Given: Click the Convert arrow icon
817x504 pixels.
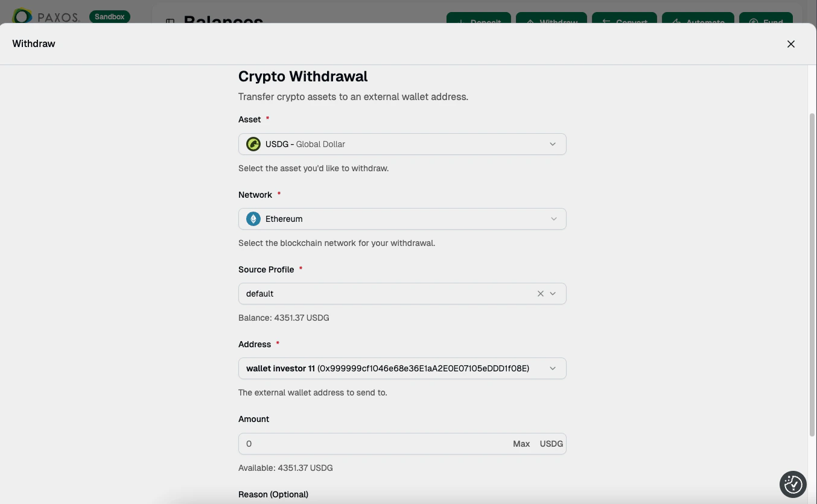Looking at the screenshot, I should [x=607, y=22].
